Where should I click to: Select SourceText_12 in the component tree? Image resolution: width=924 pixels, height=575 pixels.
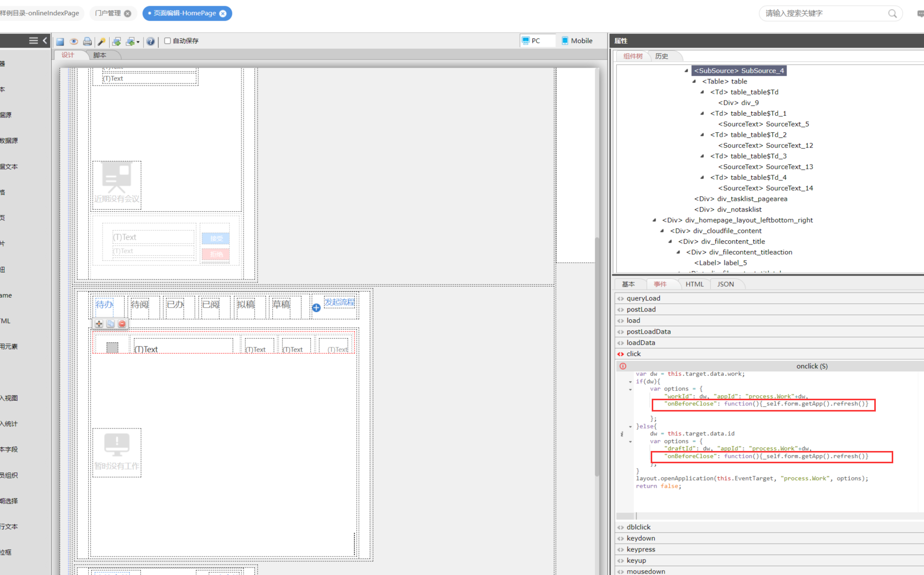point(766,146)
